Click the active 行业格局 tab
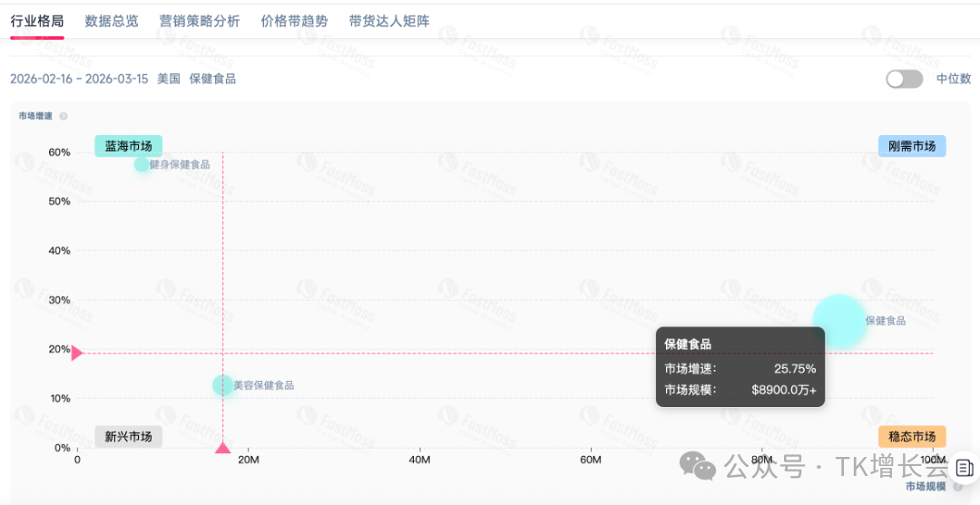Viewport: 980px width, 505px height. (37, 21)
